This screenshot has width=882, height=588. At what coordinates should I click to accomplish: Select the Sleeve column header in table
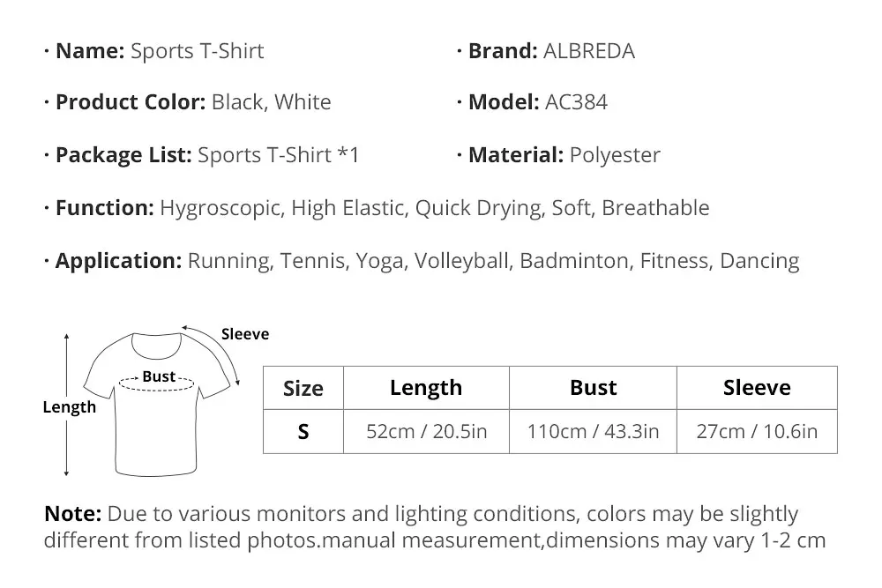757,388
